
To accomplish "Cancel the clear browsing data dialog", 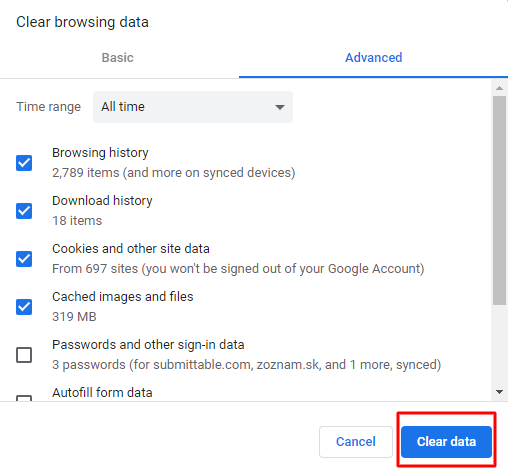I will coord(356,442).
